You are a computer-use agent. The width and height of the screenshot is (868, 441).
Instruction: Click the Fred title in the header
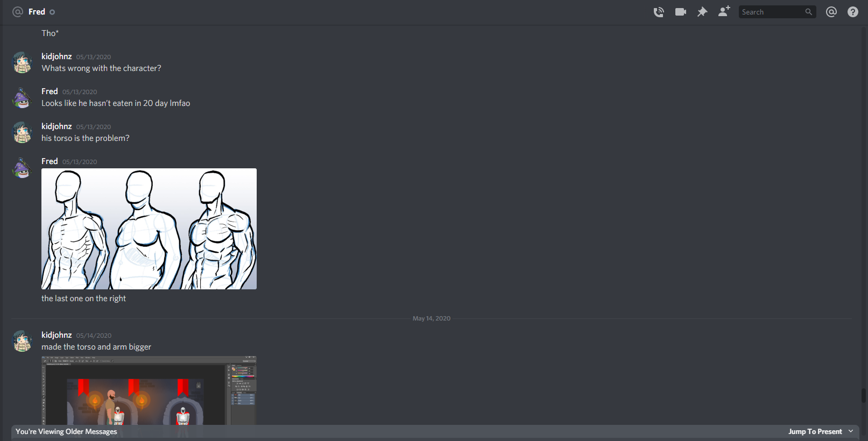37,12
